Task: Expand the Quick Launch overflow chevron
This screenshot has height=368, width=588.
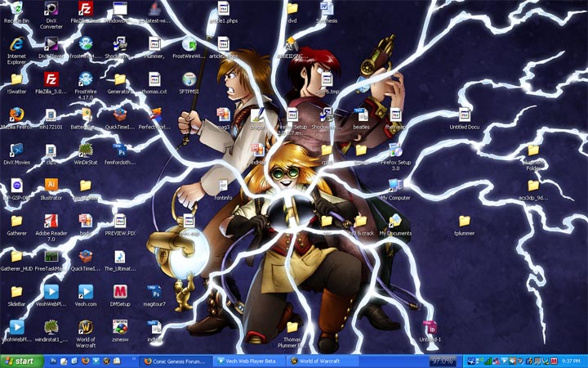Action: point(134,360)
